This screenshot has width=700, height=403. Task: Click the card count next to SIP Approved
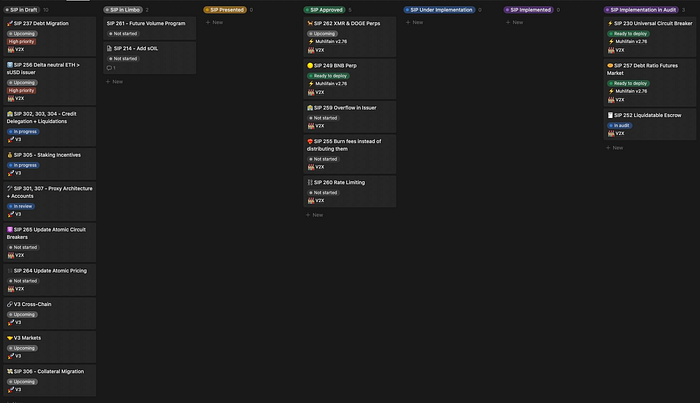[x=350, y=10]
